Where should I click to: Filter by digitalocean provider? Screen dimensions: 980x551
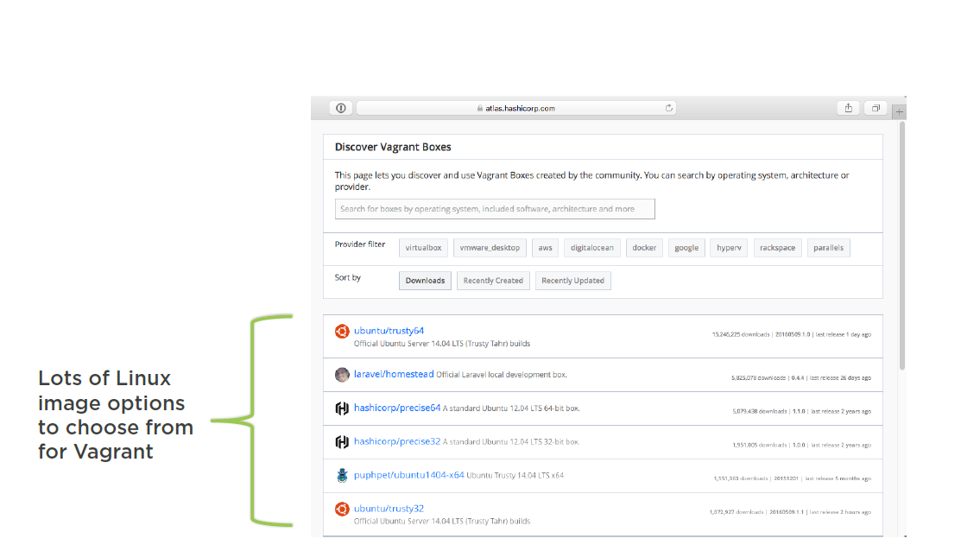pyautogui.click(x=591, y=248)
